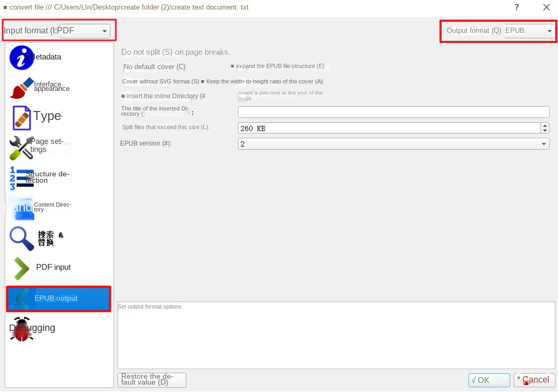
Task: Select the Structure detection list icon
Action: click(22, 178)
